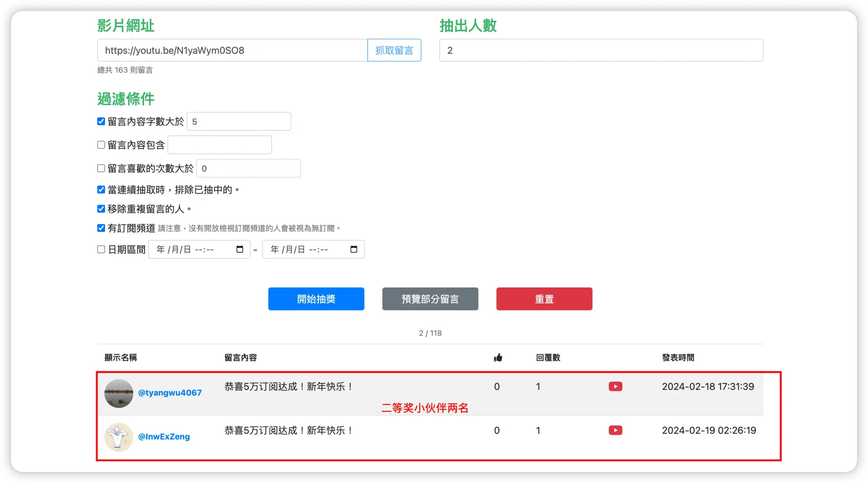The width and height of the screenshot is (868, 483).
Task: Enable 日期區間 date range checkbox
Action: click(101, 249)
